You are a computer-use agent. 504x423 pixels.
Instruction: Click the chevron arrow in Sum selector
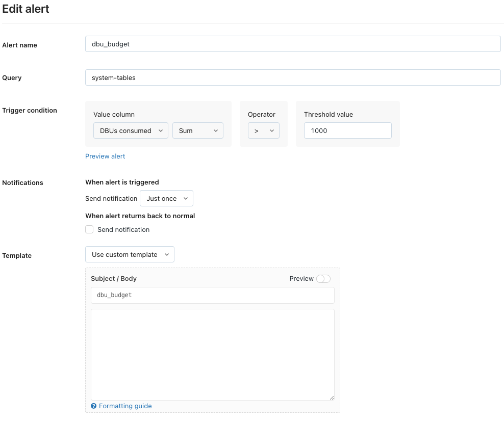[215, 131]
